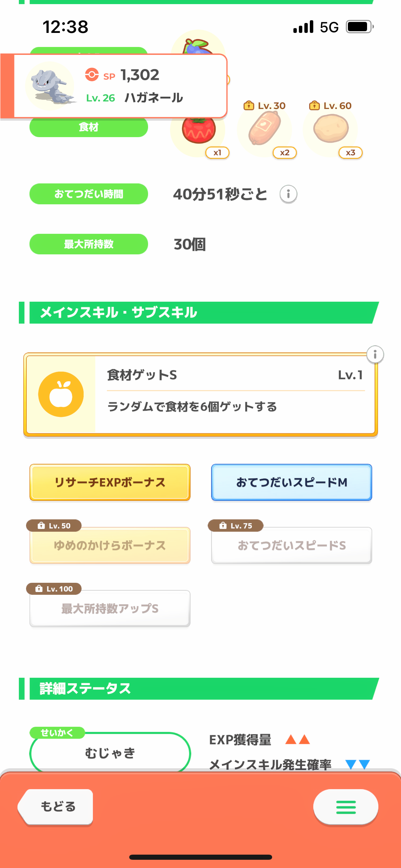Tap the 食材ゲットS main skill card
Viewport: 401px width, 868px height.
click(235, 394)
